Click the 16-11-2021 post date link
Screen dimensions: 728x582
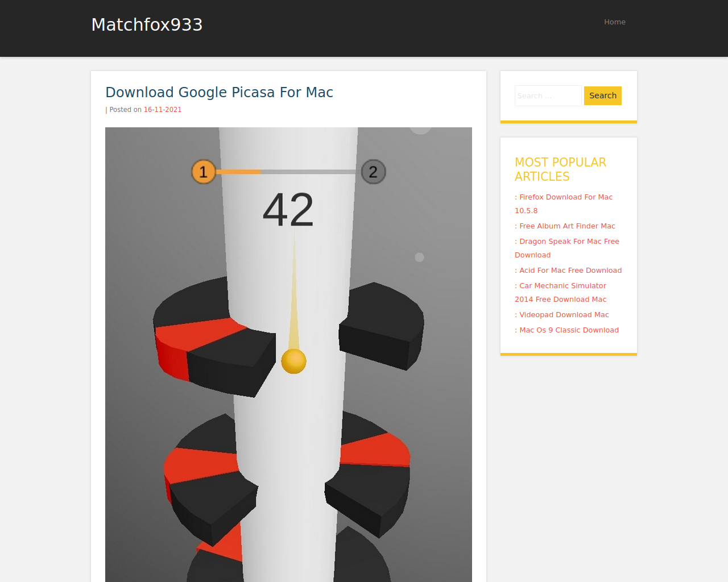point(163,110)
